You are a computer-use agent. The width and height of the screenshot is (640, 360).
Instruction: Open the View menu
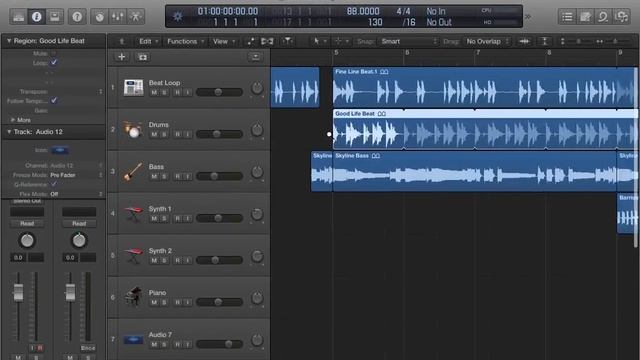(x=224, y=41)
